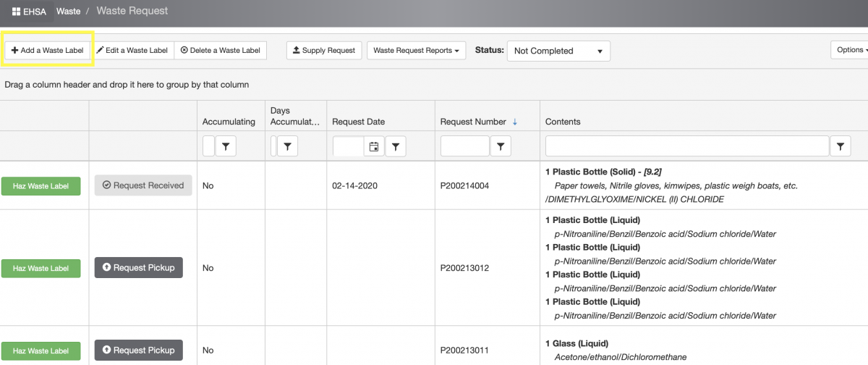Click the Request Number filter funnel icon
The width and height of the screenshot is (868, 365).
[501, 147]
